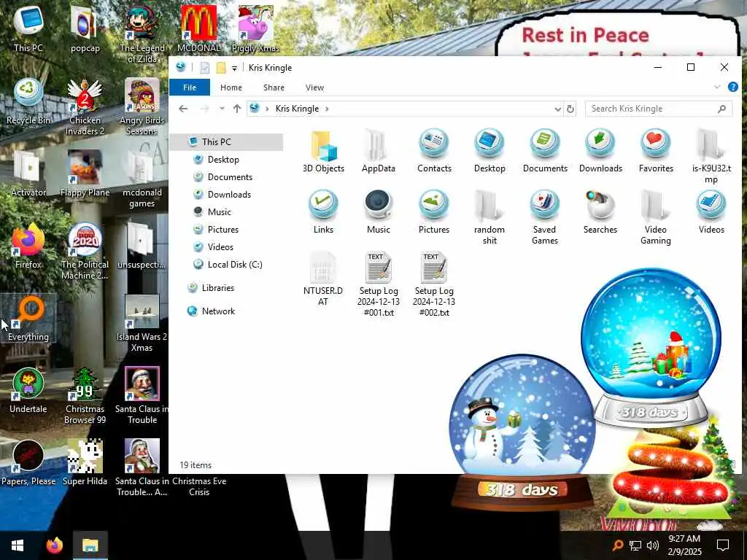Expand Kris Kringle breadcrumb chevron
Viewport: 747px width, 560px height.
point(327,109)
